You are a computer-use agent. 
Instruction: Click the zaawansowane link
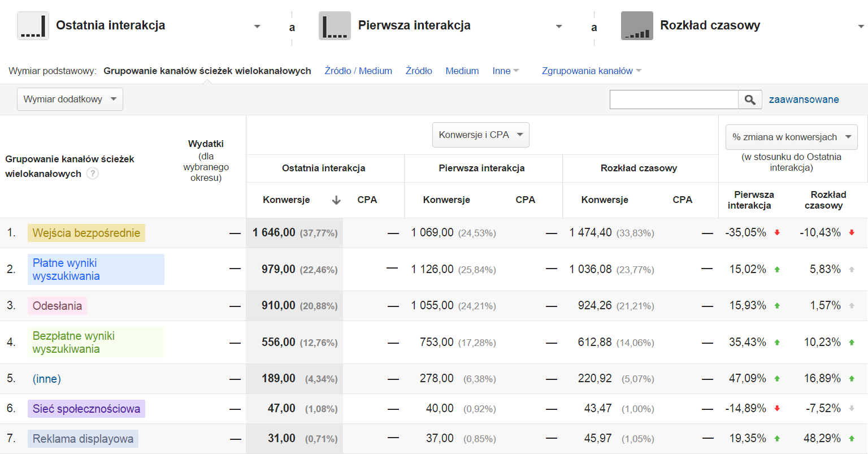coord(804,100)
